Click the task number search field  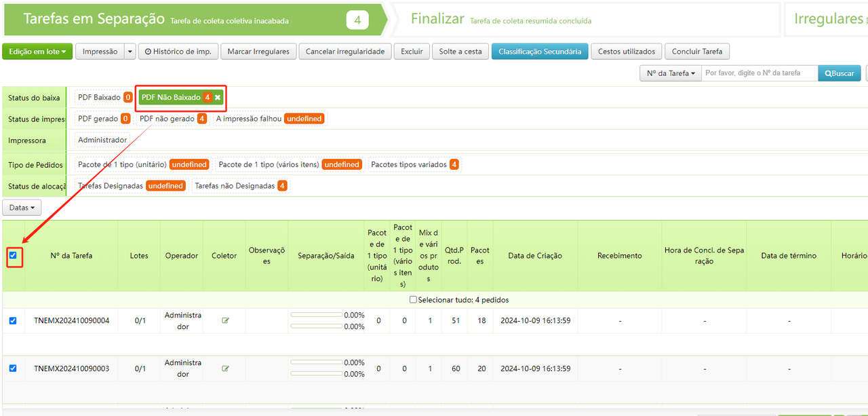pyautogui.click(x=759, y=73)
